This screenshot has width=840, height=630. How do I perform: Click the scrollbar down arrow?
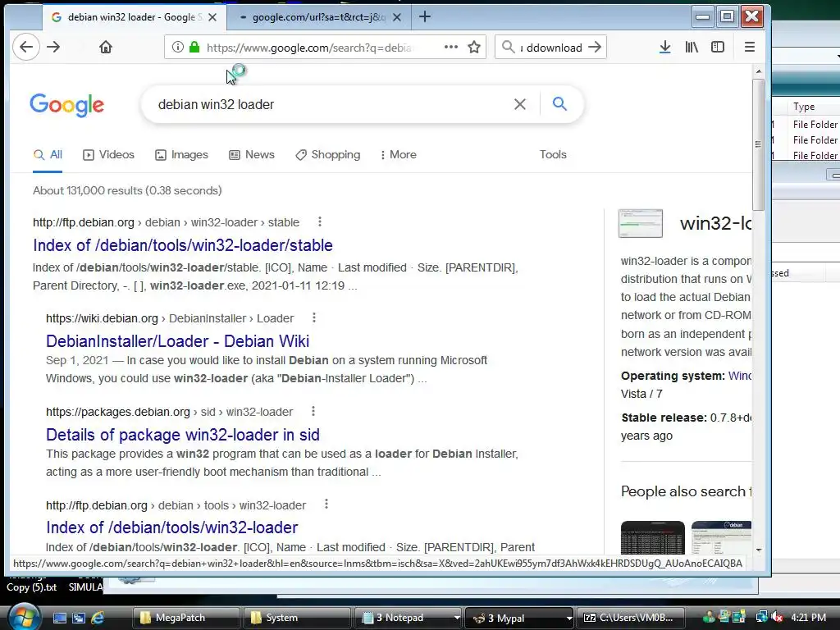click(759, 550)
